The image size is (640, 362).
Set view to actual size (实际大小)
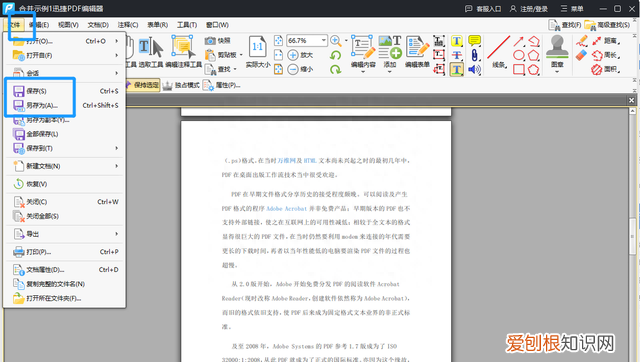pyautogui.click(x=258, y=52)
